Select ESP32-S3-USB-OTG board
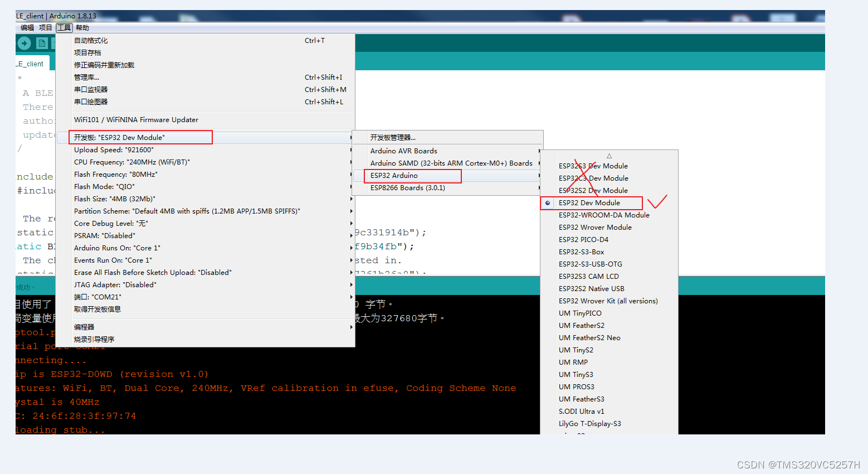 (x=609, y=264)
